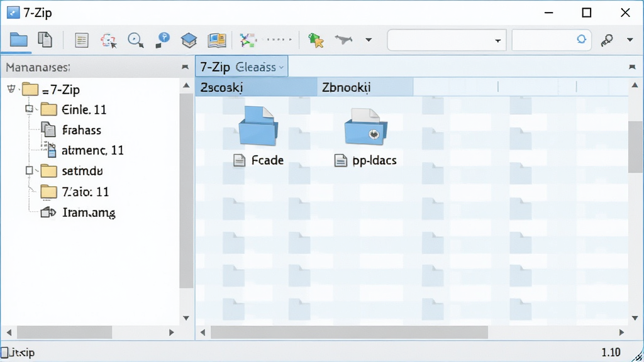
Task: Click the red-blue dotted selection cursor icon
Action: 108,40
